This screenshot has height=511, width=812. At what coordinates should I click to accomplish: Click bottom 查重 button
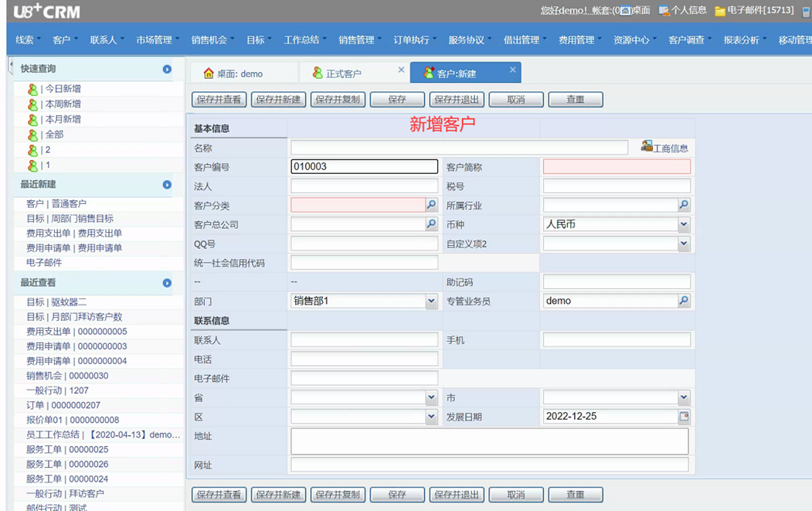point(576,495)
